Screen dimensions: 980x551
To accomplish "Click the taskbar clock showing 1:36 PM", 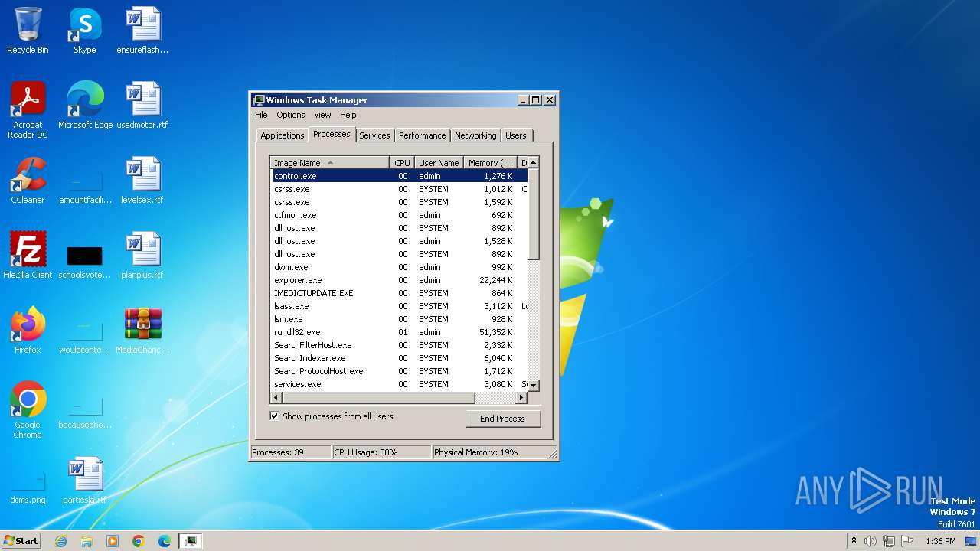I will point(940,541).
